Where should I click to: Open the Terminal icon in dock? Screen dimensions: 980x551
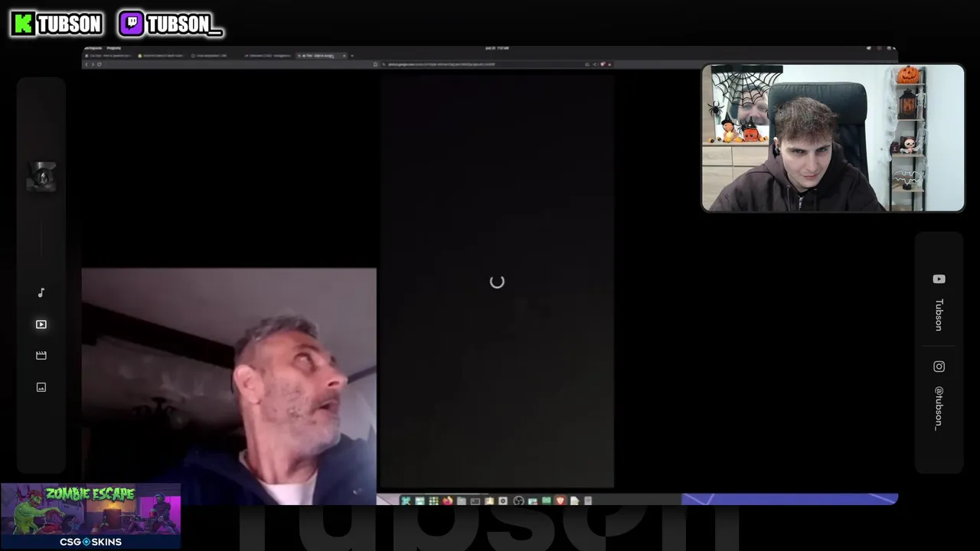pos(475,500)
